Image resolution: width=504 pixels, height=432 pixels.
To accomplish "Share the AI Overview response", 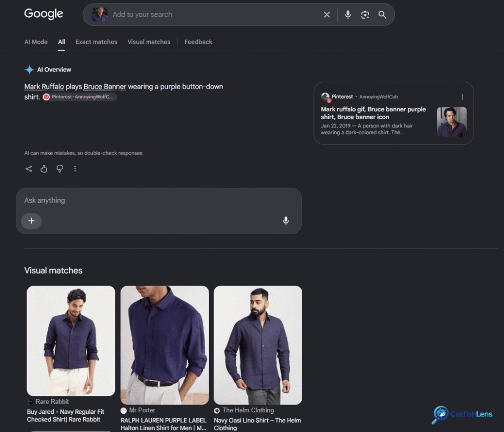I will click(29, 169).
